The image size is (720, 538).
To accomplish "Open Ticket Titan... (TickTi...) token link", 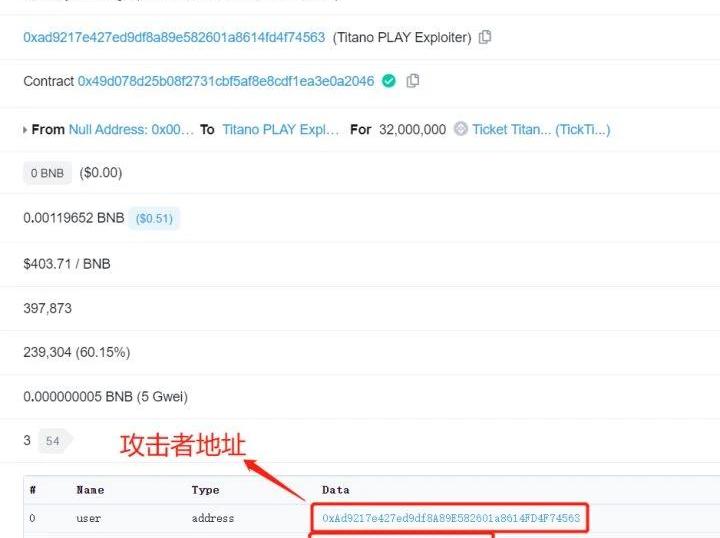I will tap(541, 129).
